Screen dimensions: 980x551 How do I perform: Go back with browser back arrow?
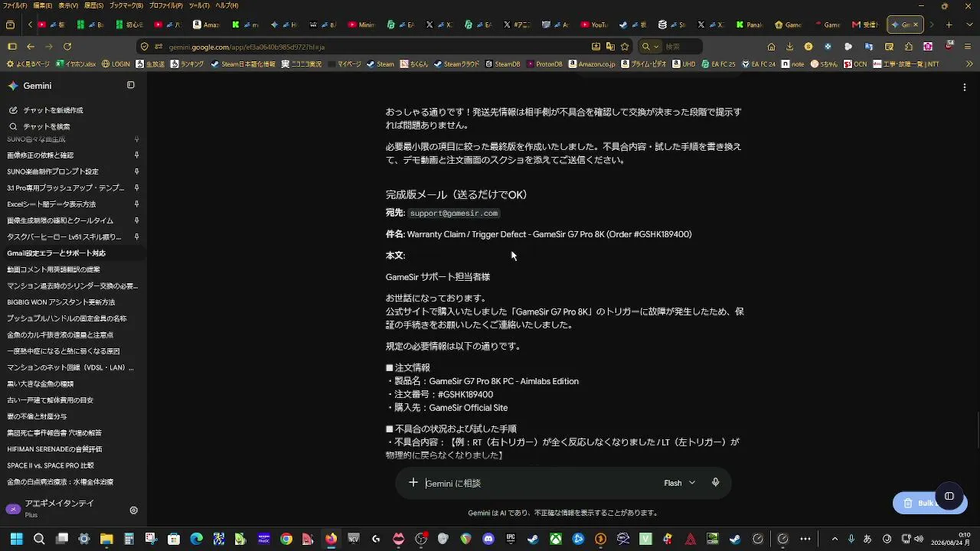click(x=31, y=47)
